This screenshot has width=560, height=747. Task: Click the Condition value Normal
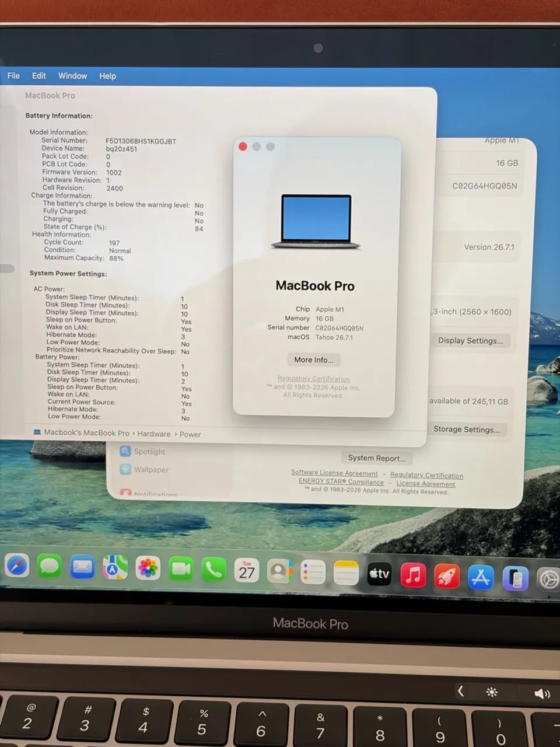120,250
